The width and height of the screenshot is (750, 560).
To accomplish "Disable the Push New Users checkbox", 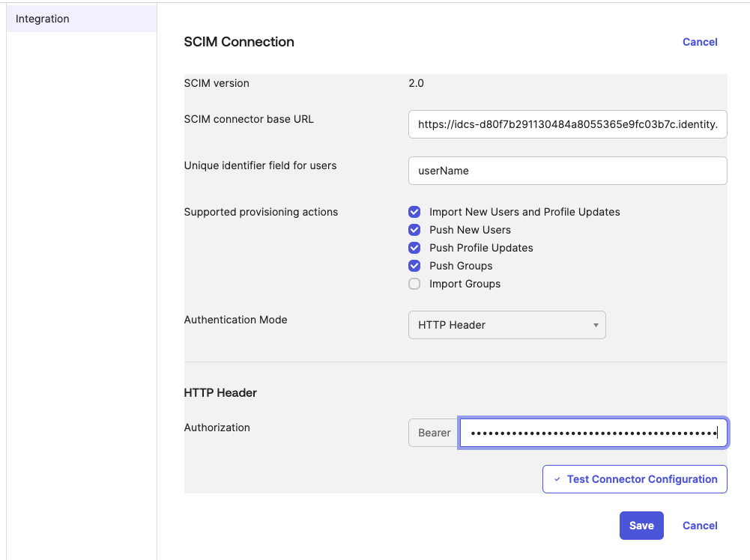I will coord(414,230).
